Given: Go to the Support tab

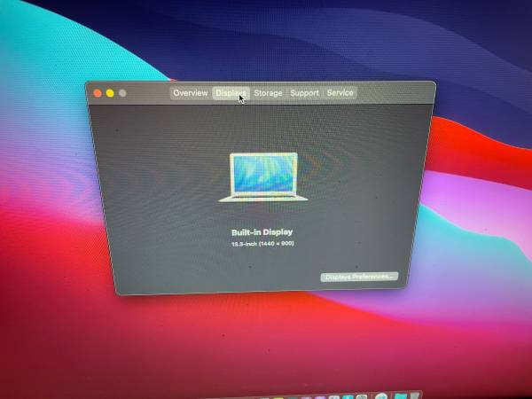Looking at the screenshot, I should [x=304, y=93].
